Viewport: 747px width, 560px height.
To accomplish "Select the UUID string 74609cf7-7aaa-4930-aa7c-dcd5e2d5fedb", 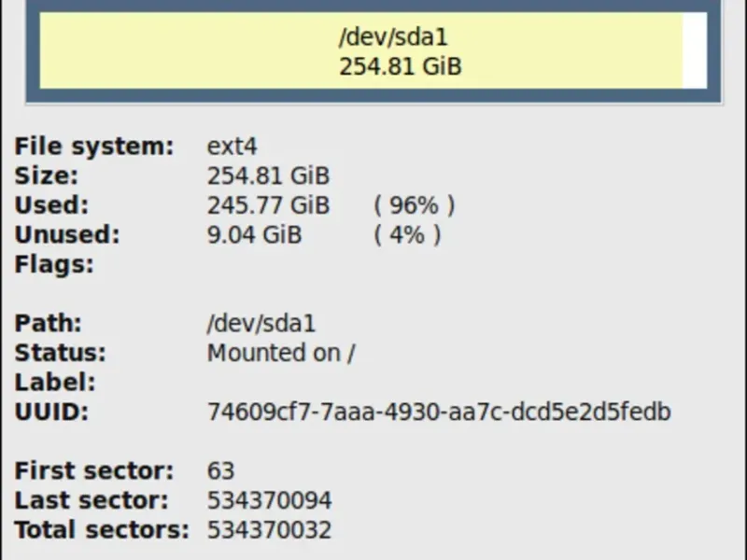I will tap(439, 412).
